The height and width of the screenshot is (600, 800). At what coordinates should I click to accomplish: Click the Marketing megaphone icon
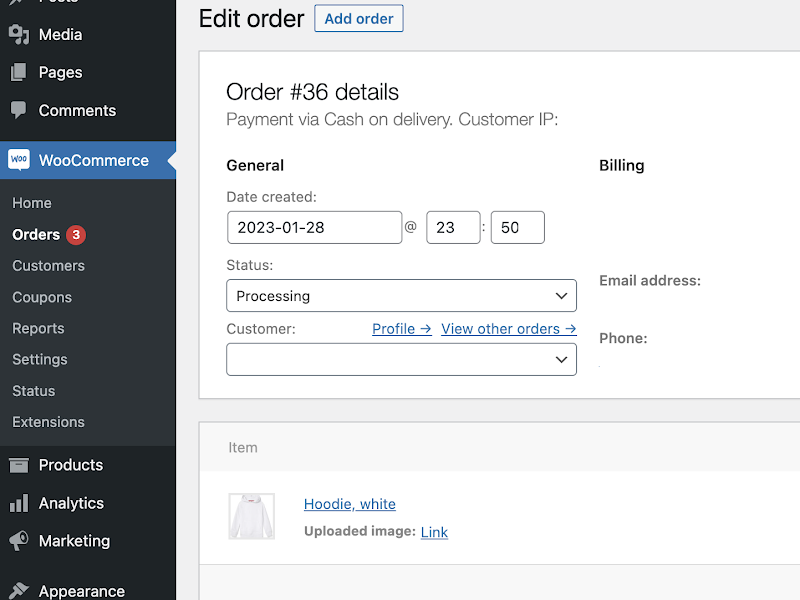[18, 541]
